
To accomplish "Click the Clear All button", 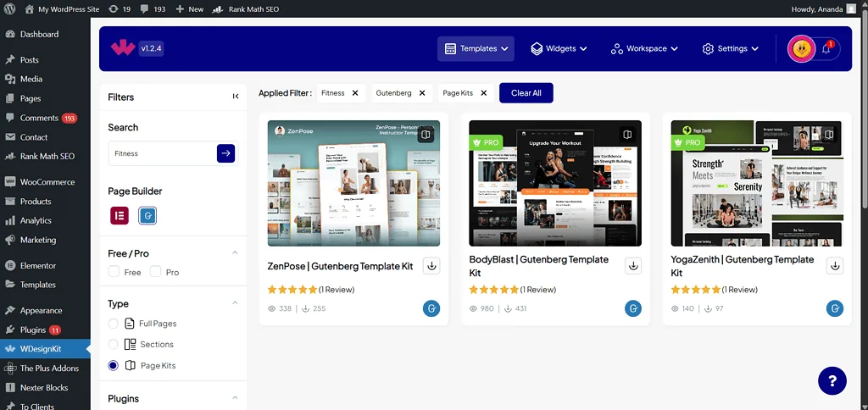I will click(526, 93).
